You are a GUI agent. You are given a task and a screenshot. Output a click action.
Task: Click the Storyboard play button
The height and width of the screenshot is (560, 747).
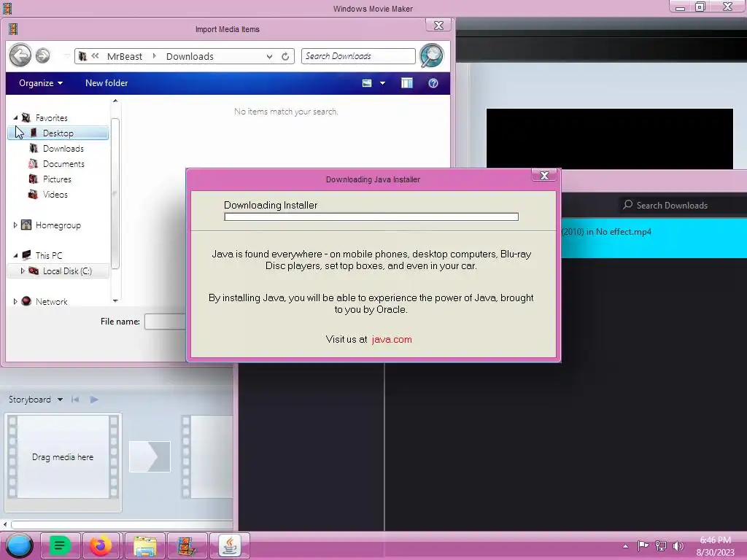tap(94, 400)
